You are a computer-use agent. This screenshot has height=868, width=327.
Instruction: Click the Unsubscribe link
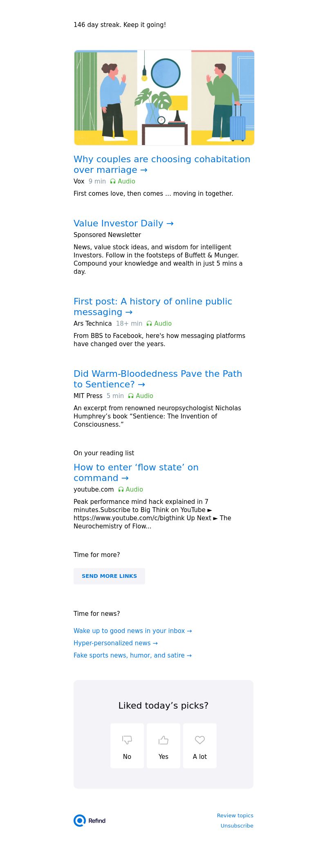click(x=237, y=825)
